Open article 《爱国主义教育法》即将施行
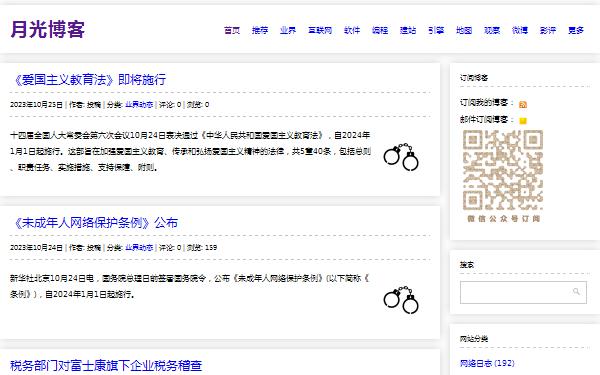 click(88, 80)
